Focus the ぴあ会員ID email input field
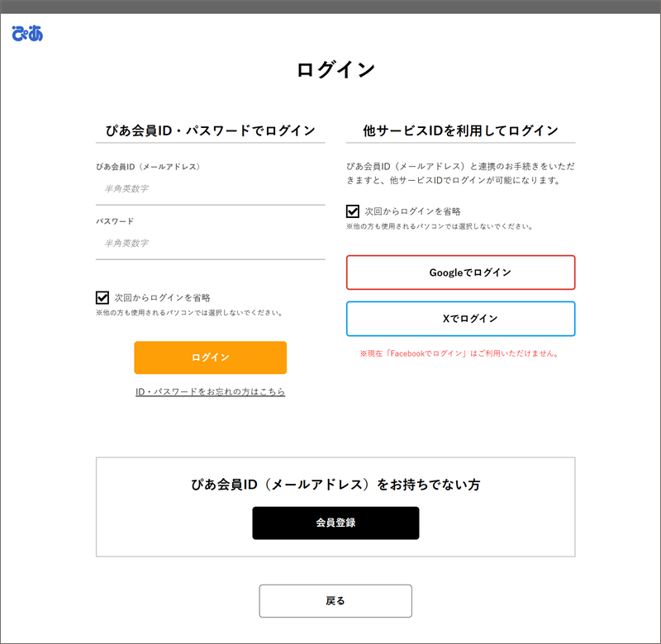 pos(210,189)
